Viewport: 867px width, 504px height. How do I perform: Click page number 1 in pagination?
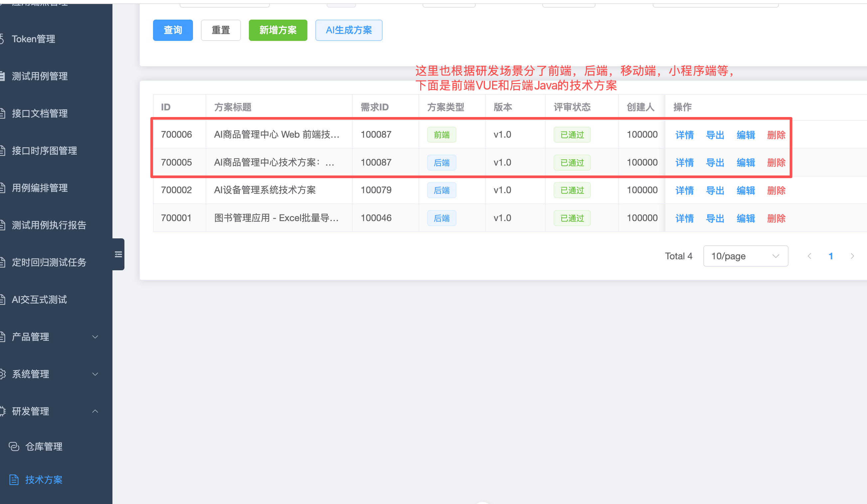point(831,256)
